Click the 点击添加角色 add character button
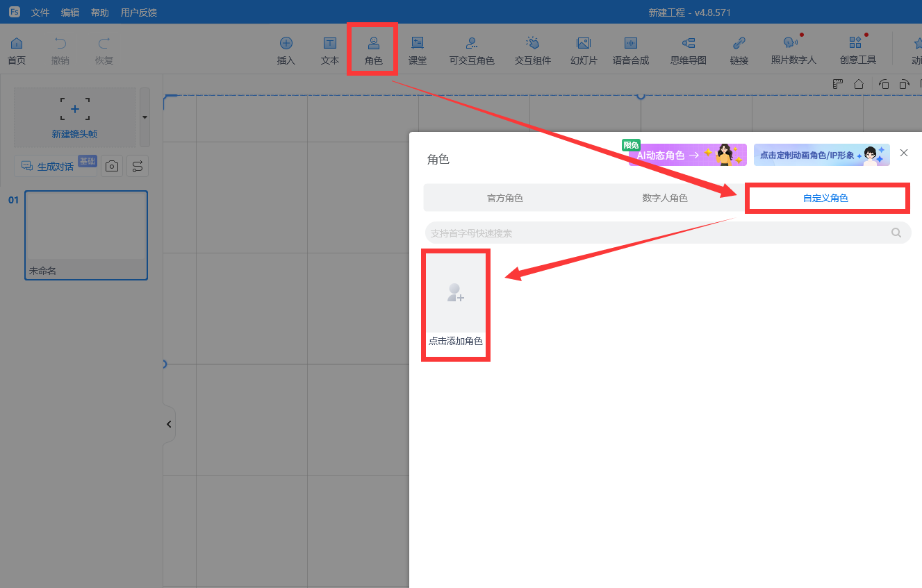The image size is (922, 588). pyautogui.click(x=456, y=305)
